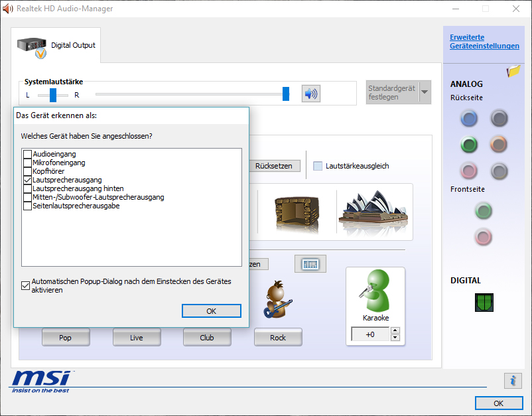Close the Realtek HD Audio-Manager window
Screen dimensions: 532x416
click(516, 9)
